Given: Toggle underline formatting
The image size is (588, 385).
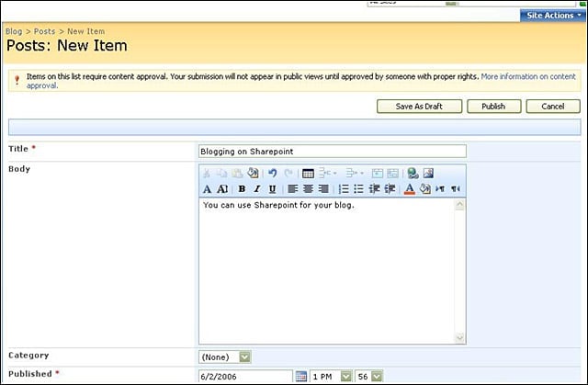Looking at the screenshot, I should click(273, 189).
